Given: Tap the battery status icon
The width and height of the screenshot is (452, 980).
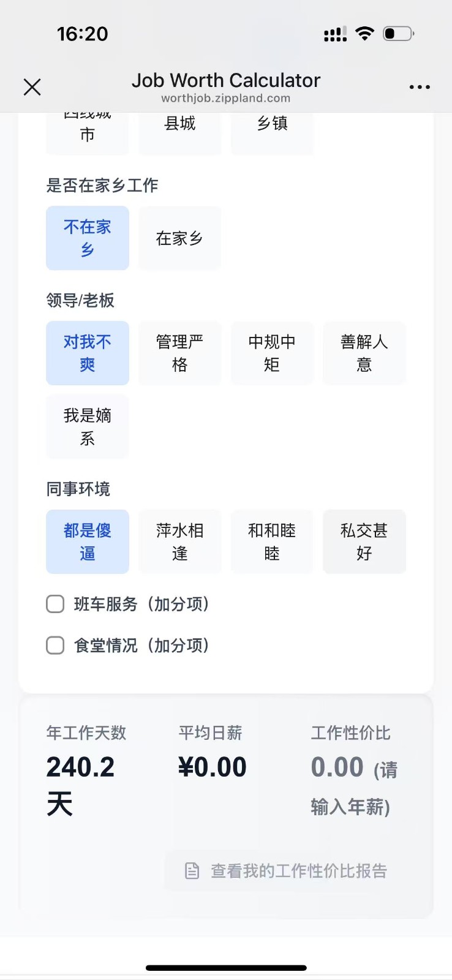Looking at the screenshot, I should 398,34.
